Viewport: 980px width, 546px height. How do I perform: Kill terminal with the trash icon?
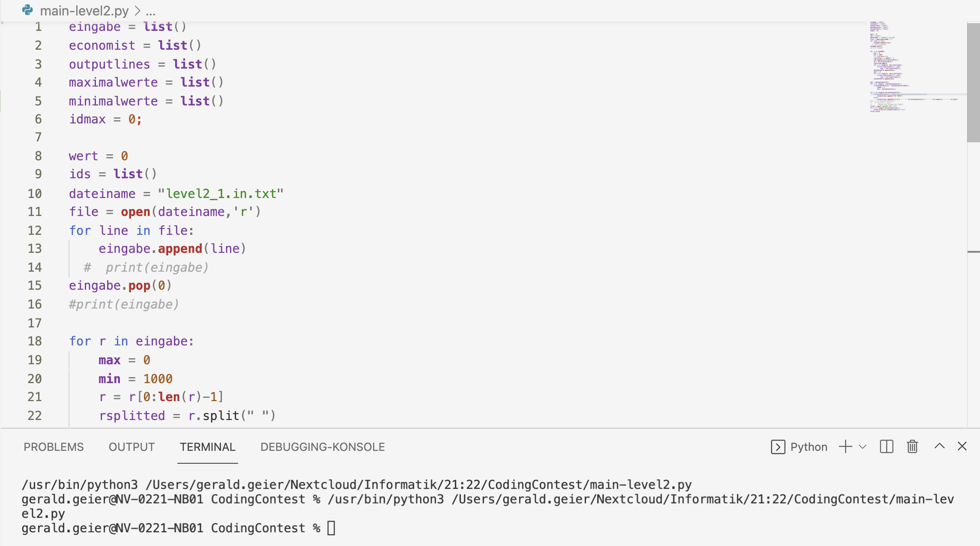click(x=912, y=447)
